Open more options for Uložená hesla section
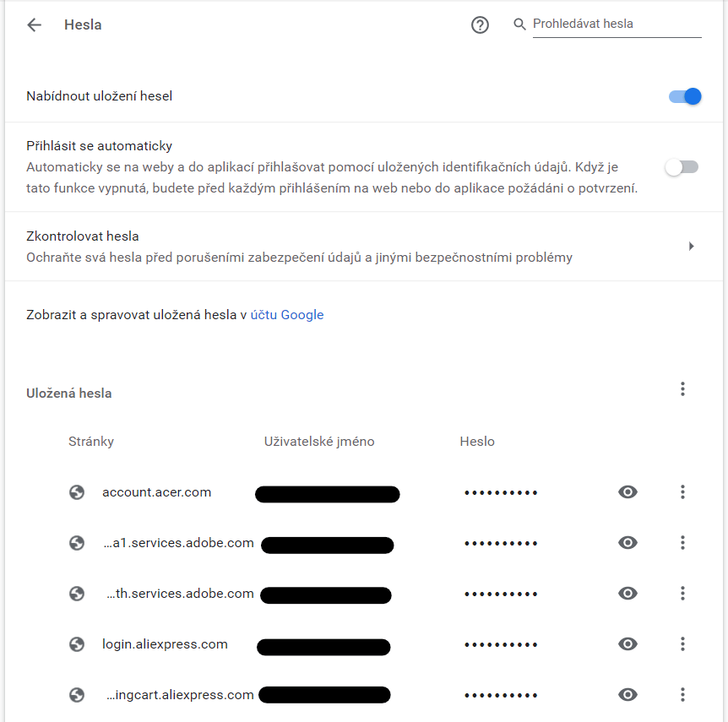The width and height of the screenshot is (728, 722). coord(682,389)
